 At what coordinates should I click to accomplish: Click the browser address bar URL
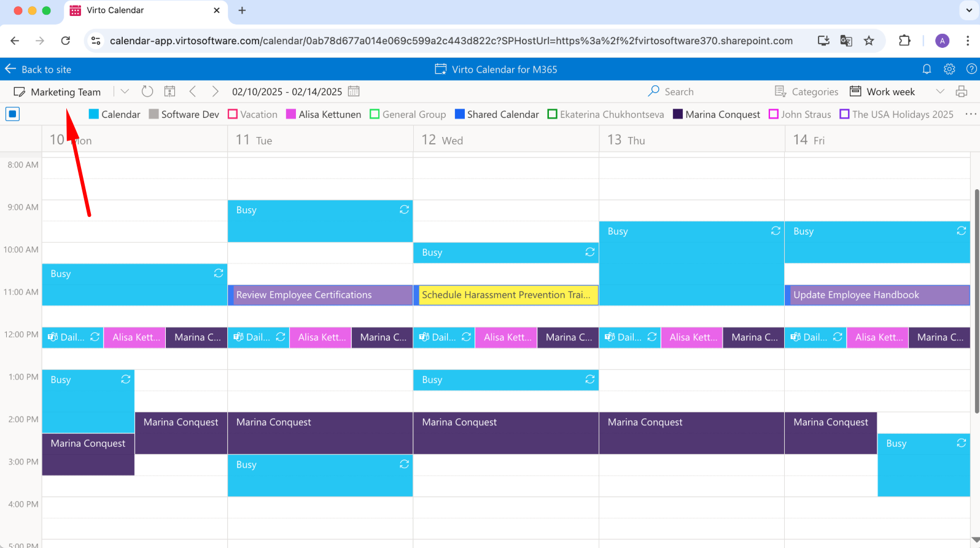451,41
